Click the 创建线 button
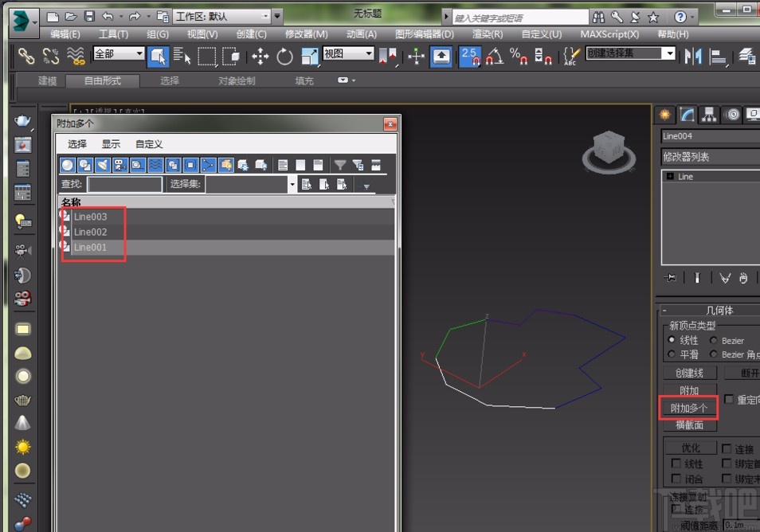The height and width of the screenshot is (532, 760). [688, 373]
